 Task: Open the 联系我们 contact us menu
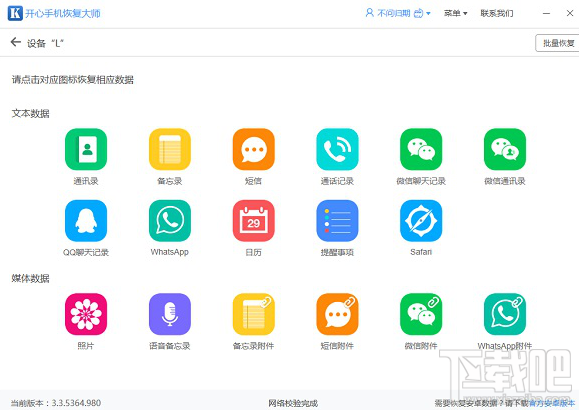point(497,13)
